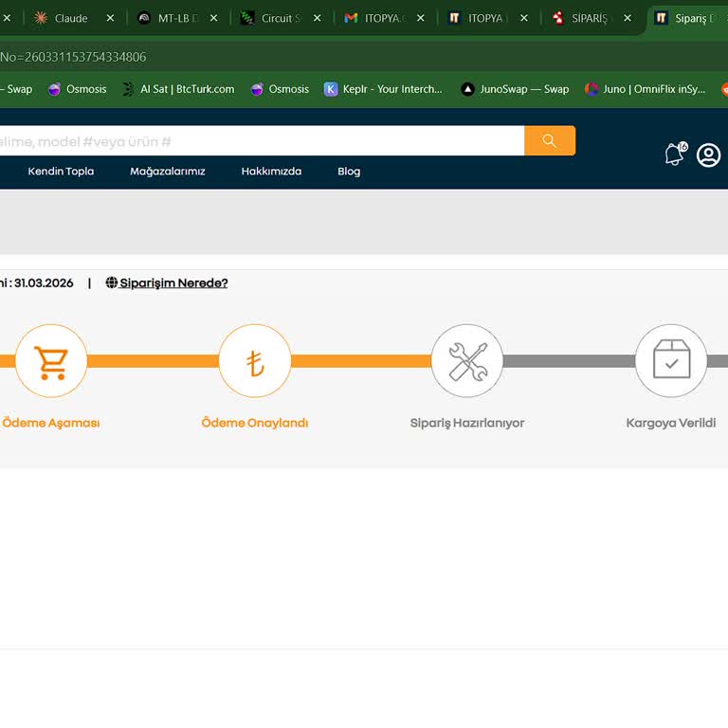Screen dimensions: 728x728
Task: Close the Claude tab
Action: point(110,18)
